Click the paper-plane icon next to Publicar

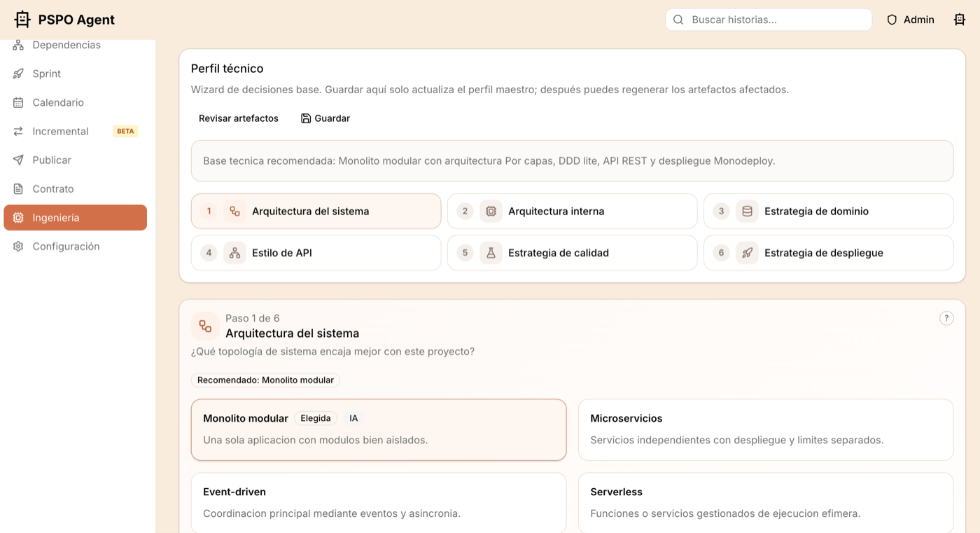[18, 160]
